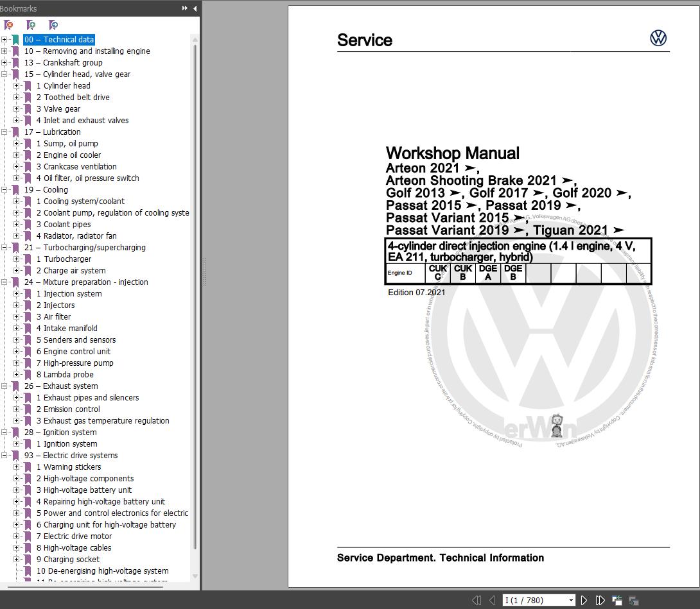Collapse the 26 – Exhaust system section
This screenshot has width=700, height=609.
click(x=4, y=386)
